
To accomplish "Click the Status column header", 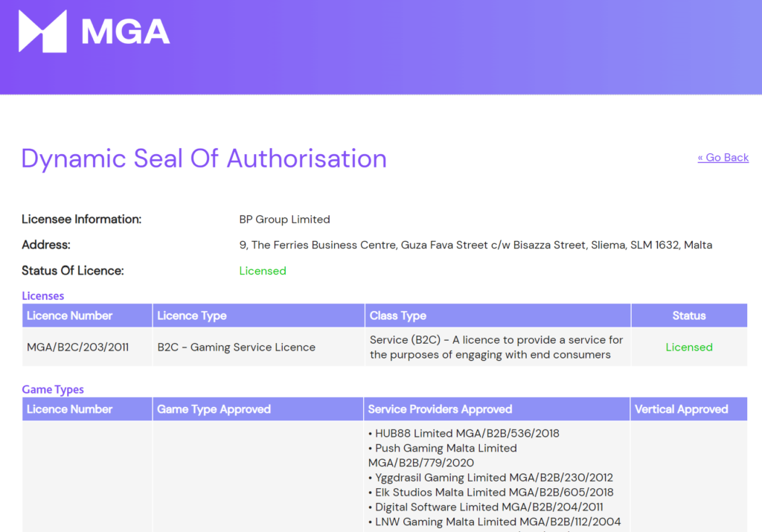I will point(688,315).
